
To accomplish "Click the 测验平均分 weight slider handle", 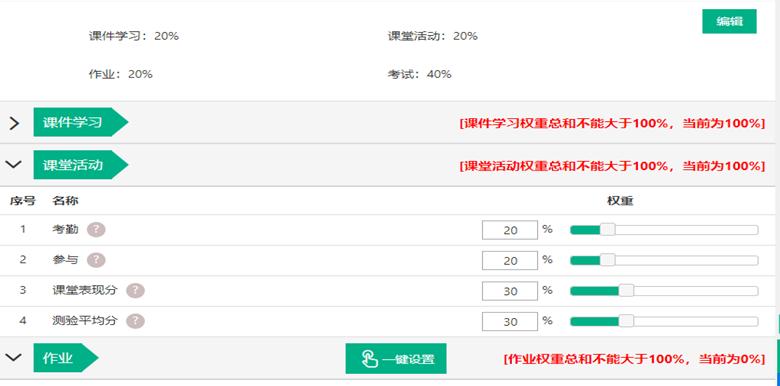I will (x=626, y=321).
